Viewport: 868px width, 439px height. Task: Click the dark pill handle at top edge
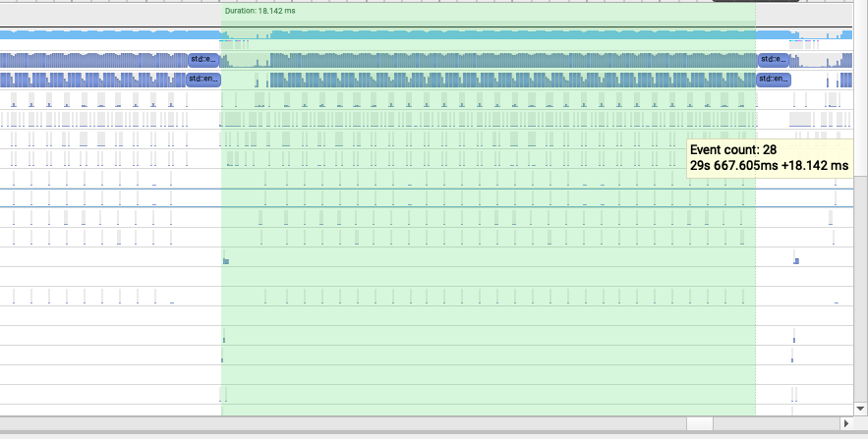click(x=756, y=1)
